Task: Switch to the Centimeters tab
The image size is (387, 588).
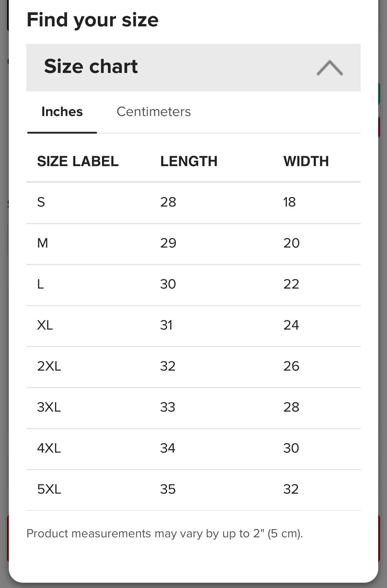Action: (154, 112)
